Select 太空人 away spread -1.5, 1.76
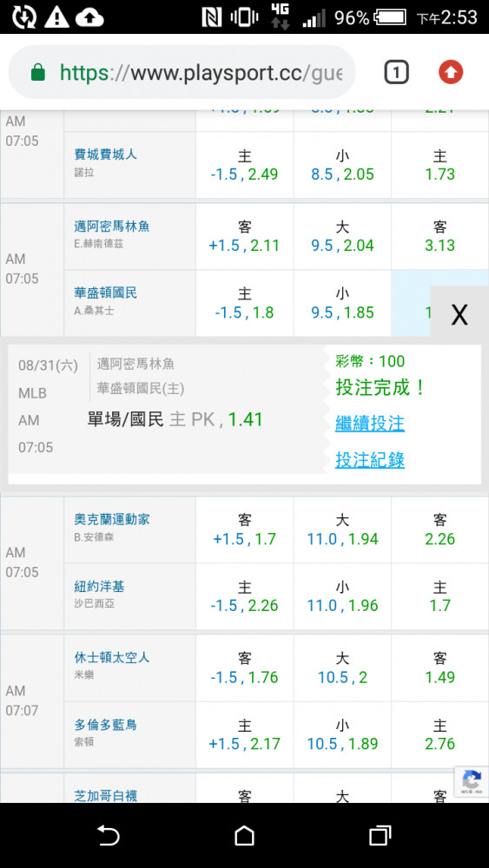The width and height of the screenshot is (489, 868). [x=245, y=668]
